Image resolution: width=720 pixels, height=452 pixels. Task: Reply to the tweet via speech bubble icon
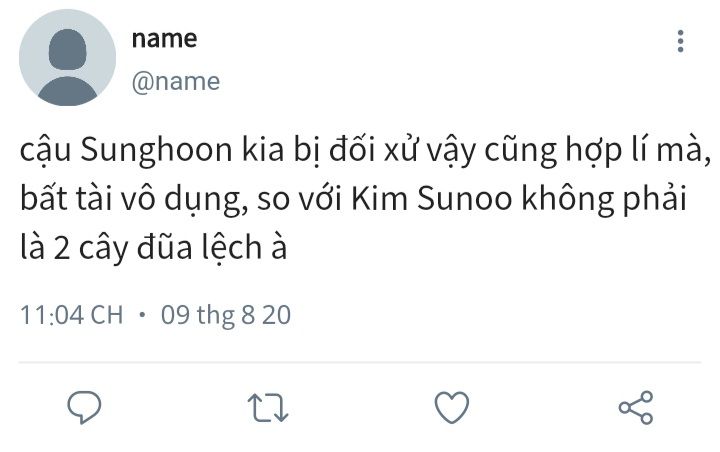[84, 407]
